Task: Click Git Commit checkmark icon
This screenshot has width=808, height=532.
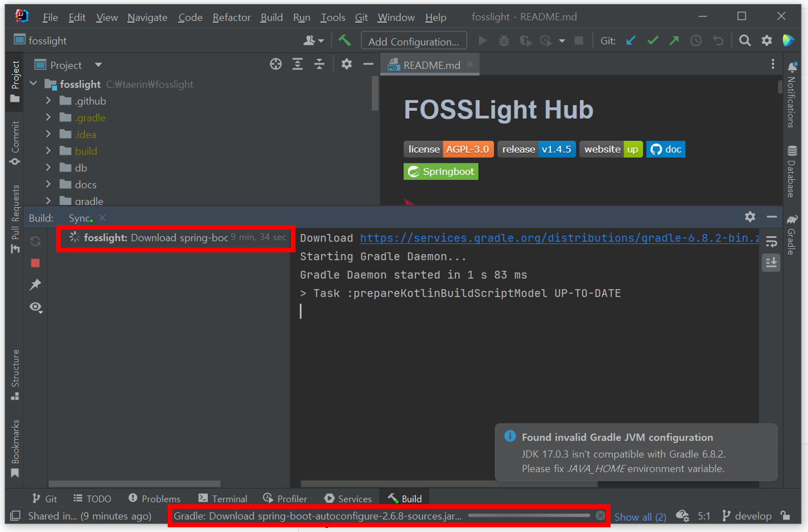Action: pyautogui.click(x=653, y=41)
